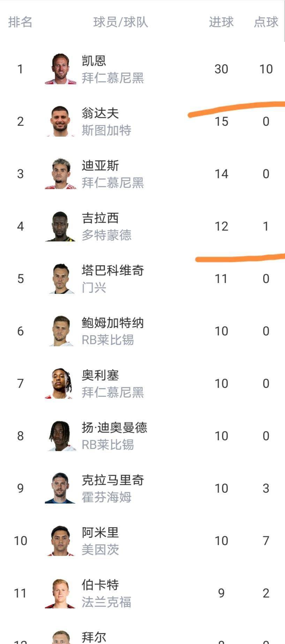
Task: Click team link 门兴
Action: click(x=94, y=288)
